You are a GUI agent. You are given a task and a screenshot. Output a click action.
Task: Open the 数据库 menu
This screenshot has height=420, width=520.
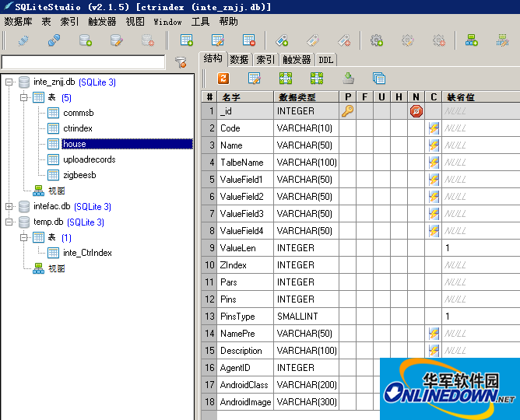pos(18,22)
